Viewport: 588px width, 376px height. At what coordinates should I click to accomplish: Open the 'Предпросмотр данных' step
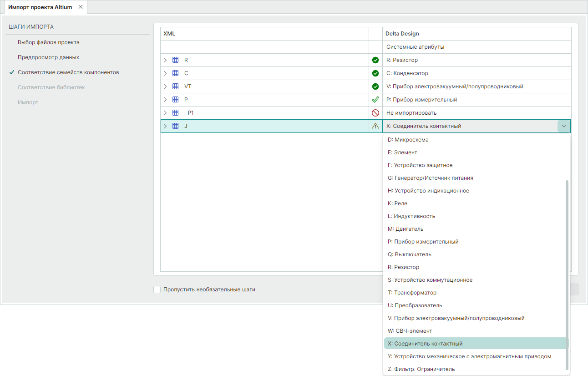[x=48, y=57]
